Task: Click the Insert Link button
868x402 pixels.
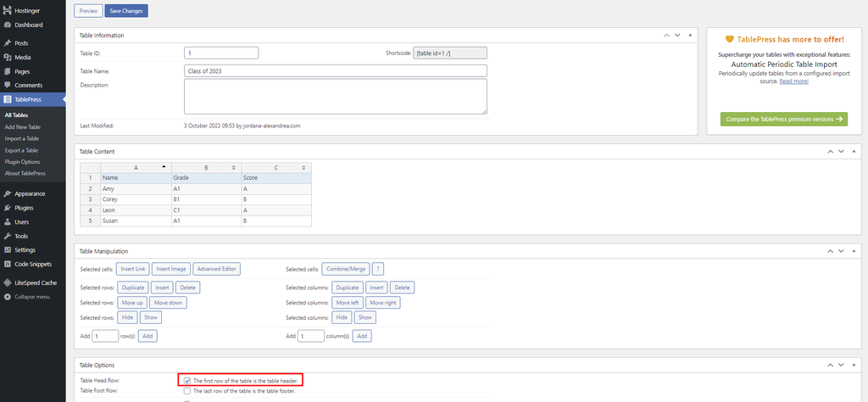Action: point(133,269)
